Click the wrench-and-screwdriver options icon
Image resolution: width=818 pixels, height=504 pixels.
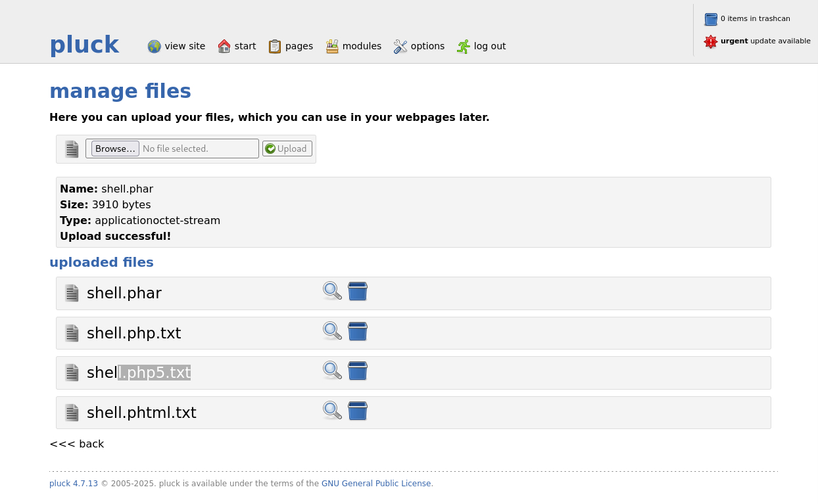pos(400,46)
